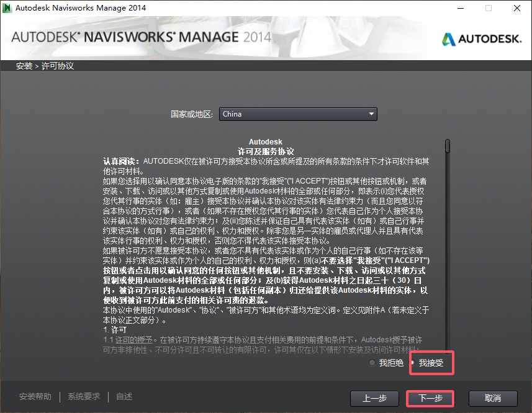Image resolution: width=532 pixels, height=413 pixels.
Task: Click the 认真阅读 bold text
Action: [x=121, y=161]
